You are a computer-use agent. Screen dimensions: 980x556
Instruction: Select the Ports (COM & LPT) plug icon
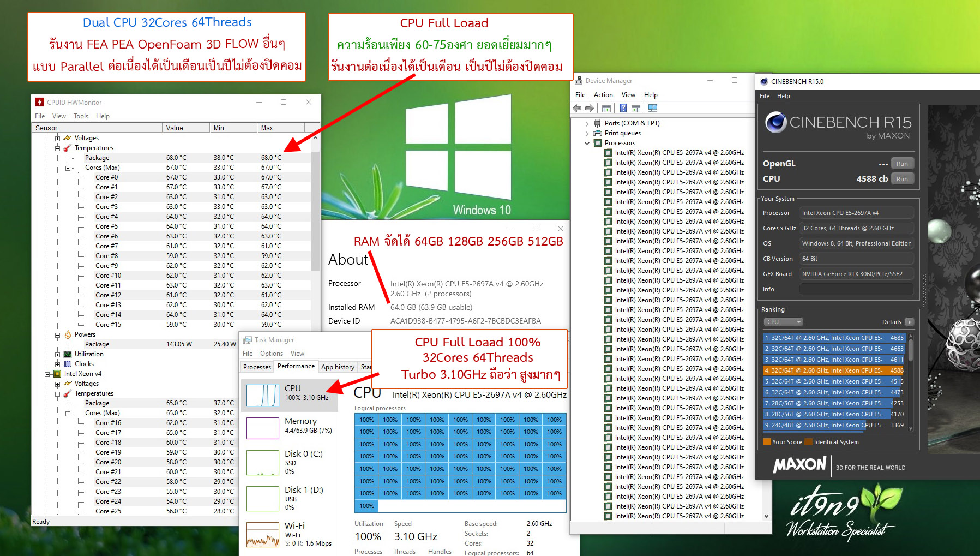[x=598, y=123]
